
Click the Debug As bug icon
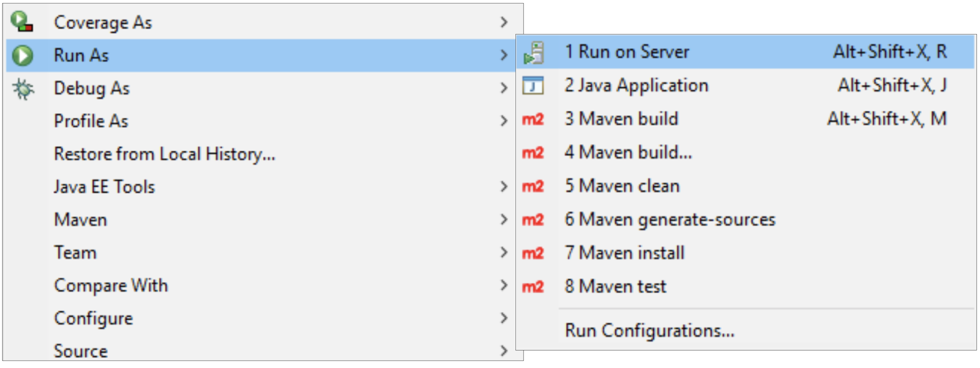tap(23, 89)
